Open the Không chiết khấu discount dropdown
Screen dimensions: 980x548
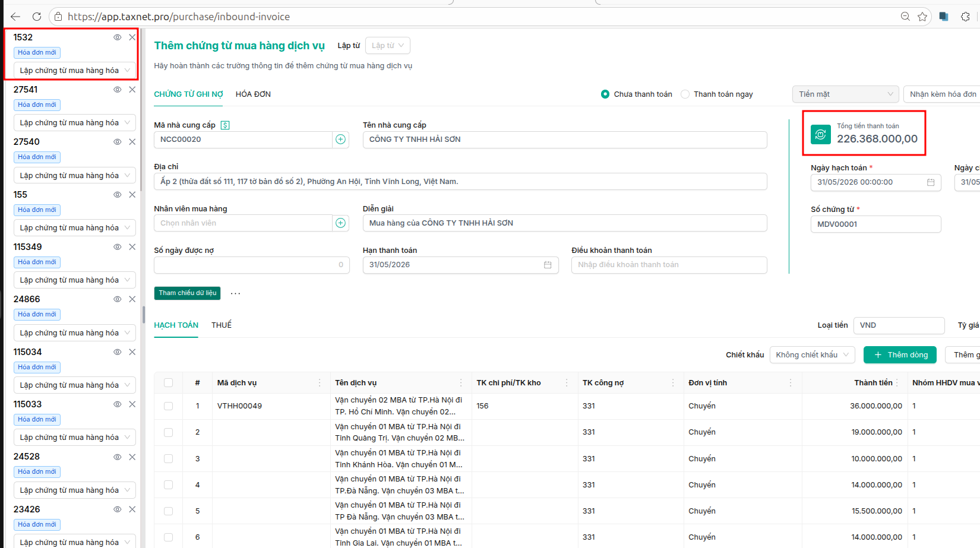coord(813,355)
